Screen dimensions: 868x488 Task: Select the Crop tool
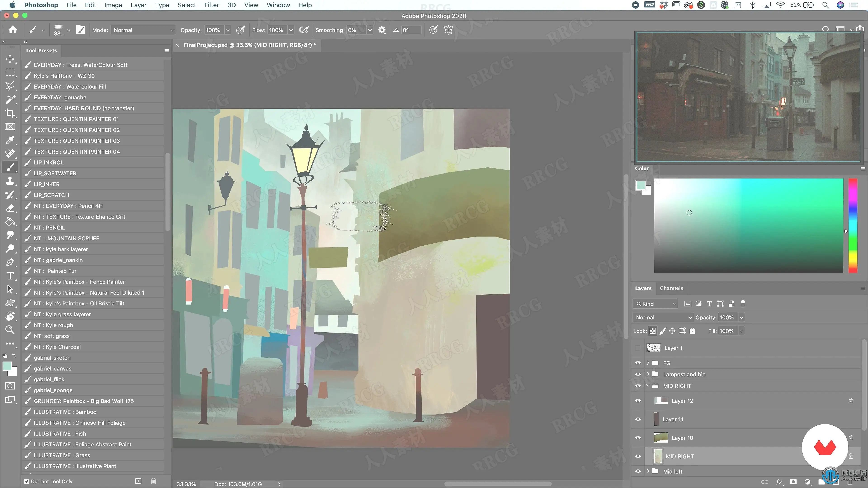[10, 113]
